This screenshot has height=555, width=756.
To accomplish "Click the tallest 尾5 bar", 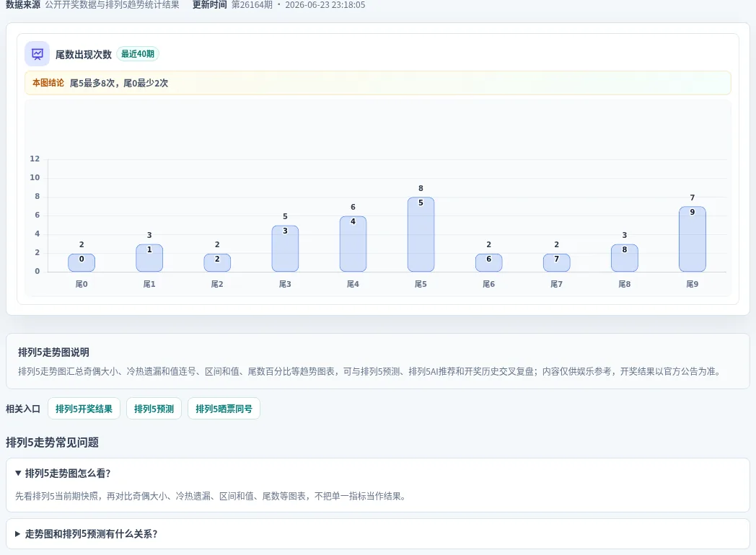I will click(x=421, y=235).
